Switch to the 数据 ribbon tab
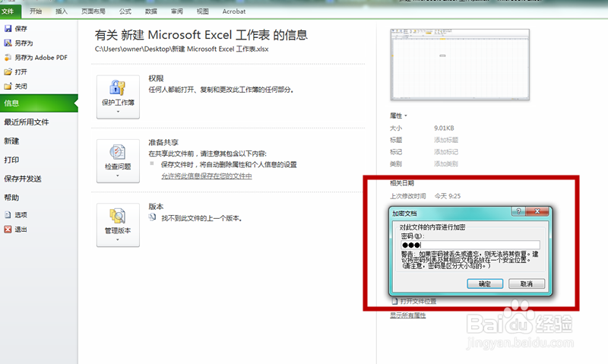This screenshot has height=364, width=608. coord(150,11)
